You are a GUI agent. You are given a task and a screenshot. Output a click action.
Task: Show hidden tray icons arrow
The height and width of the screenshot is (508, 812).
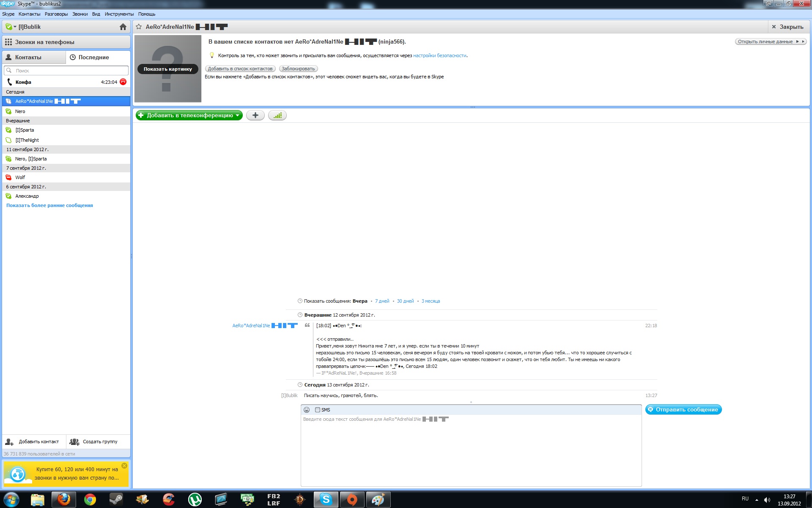click(757, 500)
